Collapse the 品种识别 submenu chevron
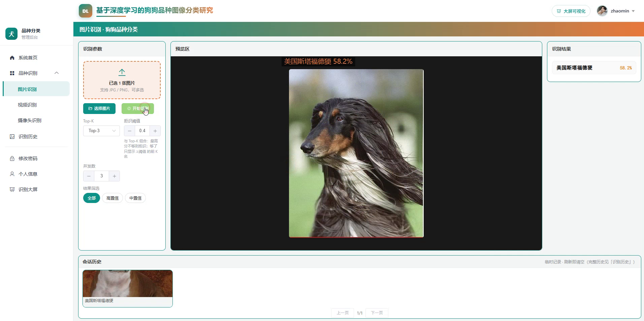 tap(57, 73)
